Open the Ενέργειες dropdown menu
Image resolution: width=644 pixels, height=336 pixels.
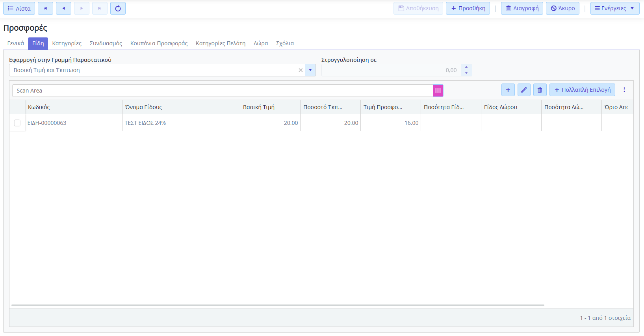tap(614, 8)
